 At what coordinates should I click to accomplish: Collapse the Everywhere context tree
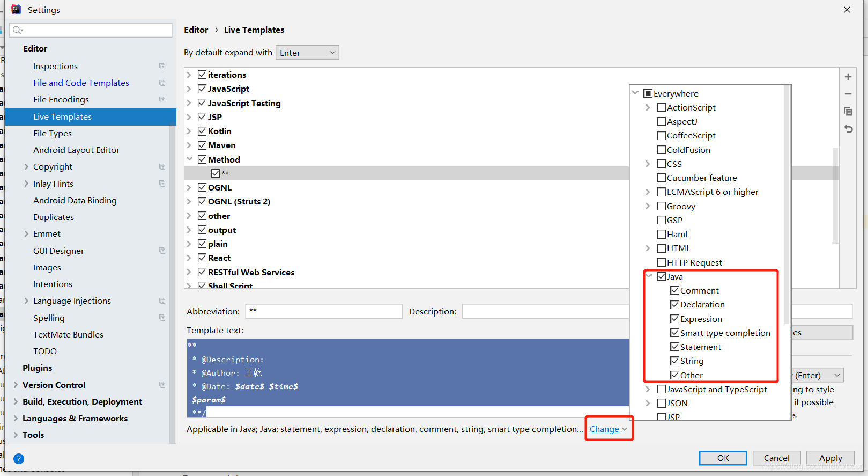(635, 93)
